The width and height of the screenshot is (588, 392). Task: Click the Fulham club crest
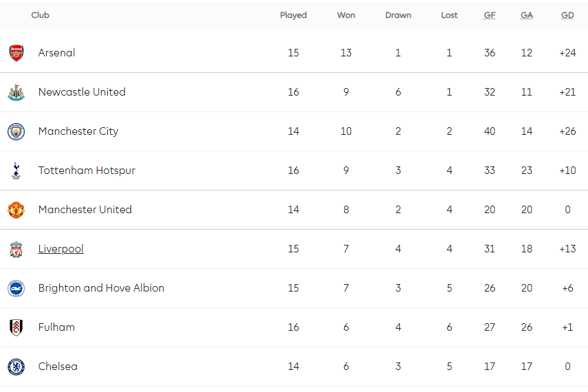click(x=16, y=327)
